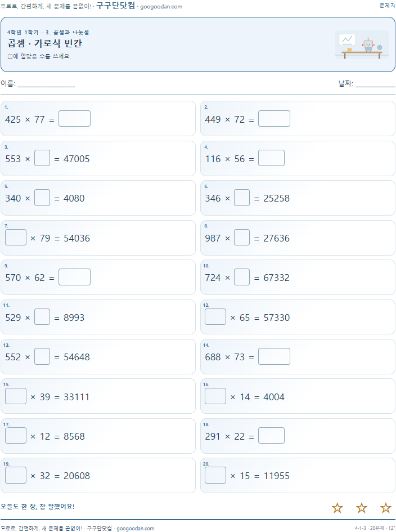Image resolution: width=396 pixels, height=532 pixels.
Task: Open the googoodan.com link in page footer
Action: (x=135, y=528)
